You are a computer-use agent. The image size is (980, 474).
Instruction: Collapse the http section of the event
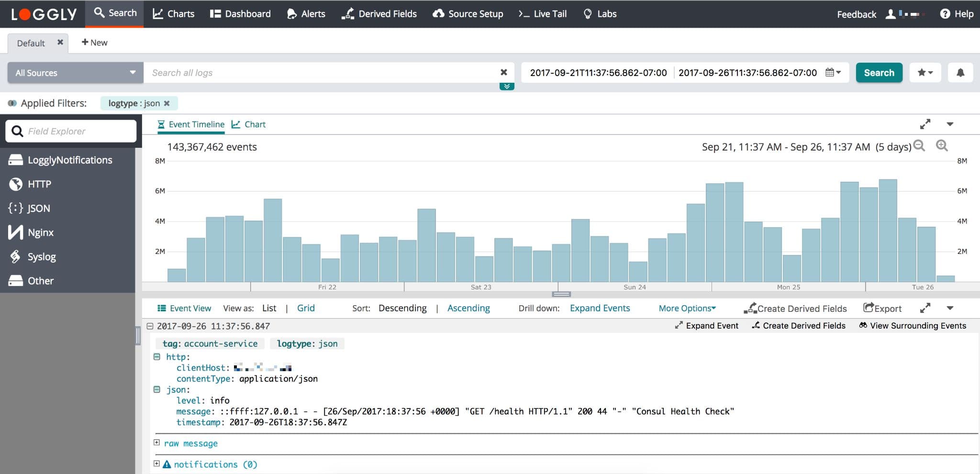point(156,357)
